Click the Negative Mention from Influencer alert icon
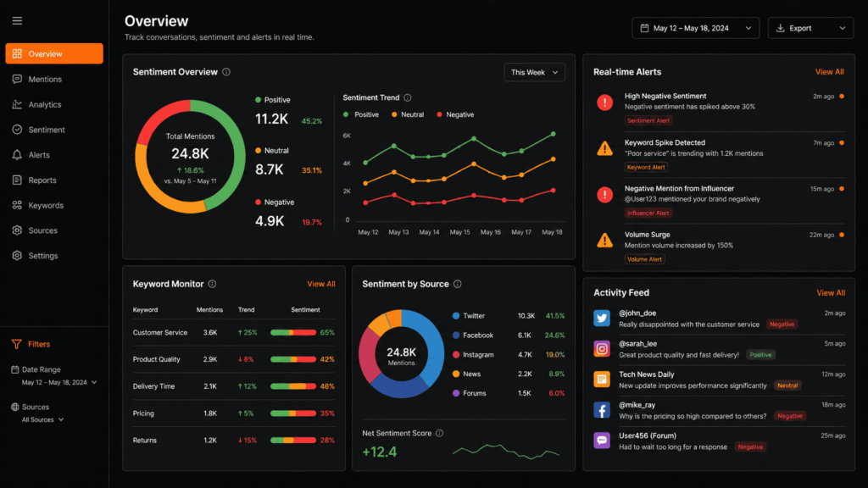This screenshot has height=488, width=868. pos(604,195)
